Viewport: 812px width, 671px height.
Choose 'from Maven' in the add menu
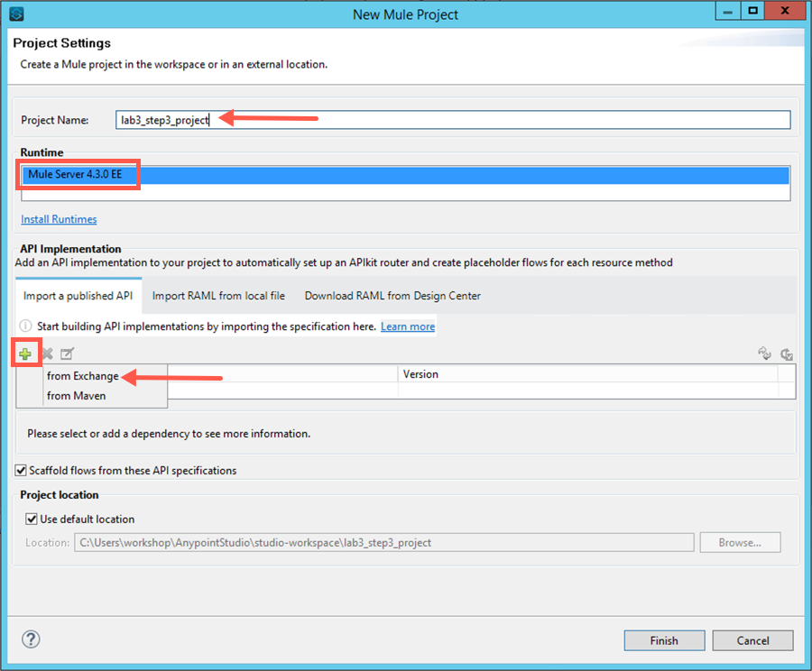click(76, 396)
